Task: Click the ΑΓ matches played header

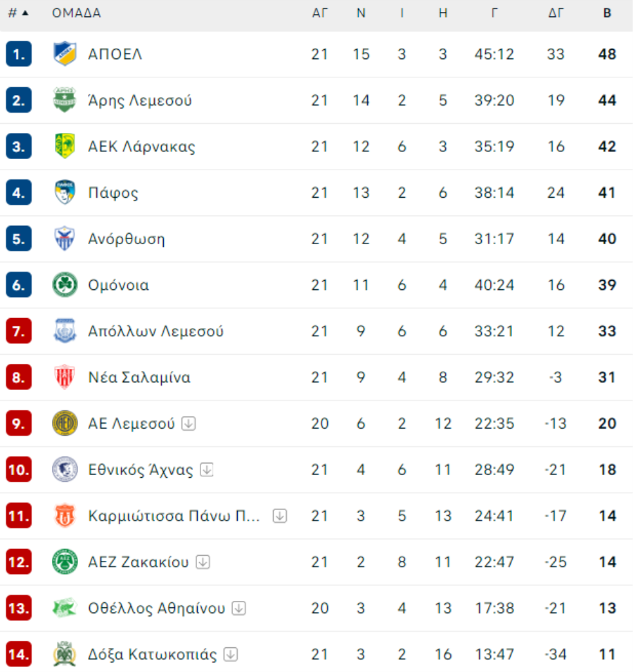Action: (x=319, y=13)
